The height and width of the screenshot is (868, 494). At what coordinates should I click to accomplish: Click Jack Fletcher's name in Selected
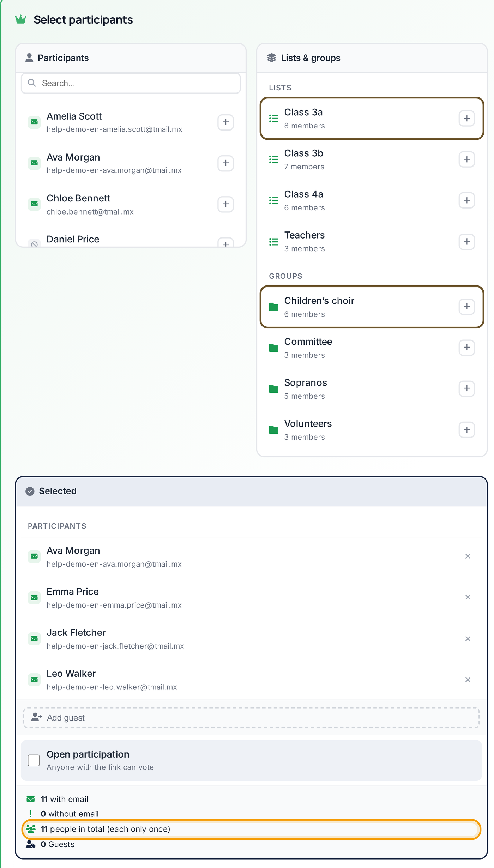click(x=76, y=633)
